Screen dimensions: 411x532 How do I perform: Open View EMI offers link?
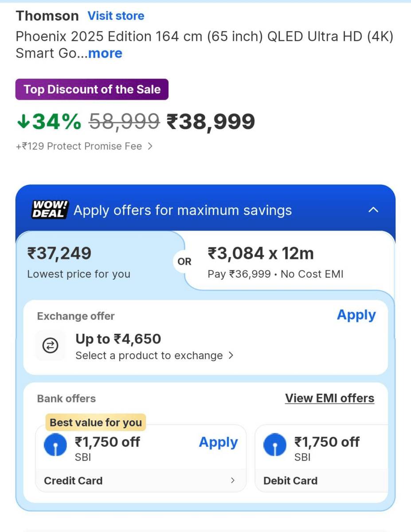click(329, 398)
